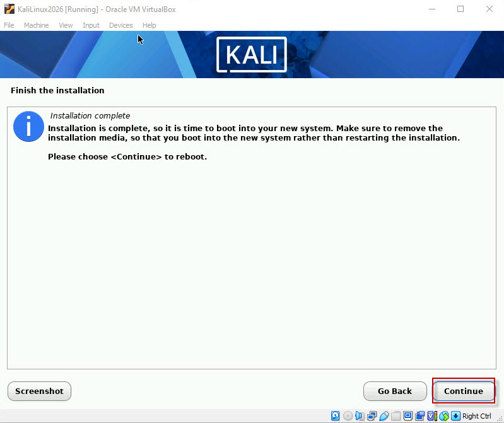The image size is (504, 423).
Task: Click the mouse integration status icon
Action: click(x=444, y=416)
